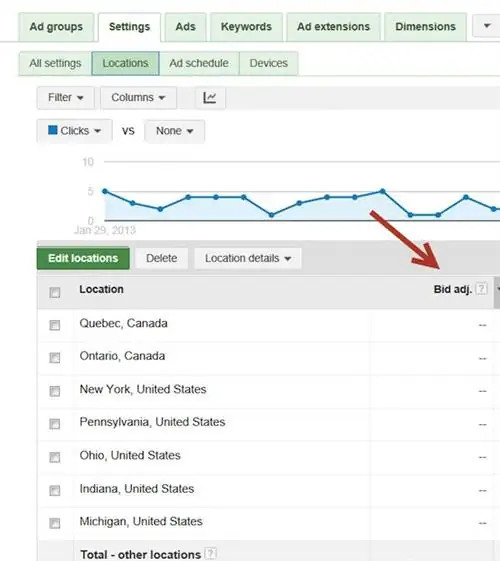Screen dimensions: 500x561
Task: Click the first data point on the chart
Action: 105,191
